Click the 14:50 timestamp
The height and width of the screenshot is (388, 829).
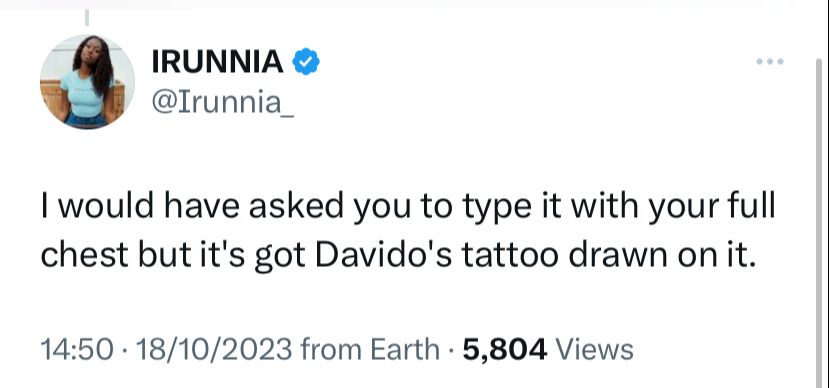(77, 350)
